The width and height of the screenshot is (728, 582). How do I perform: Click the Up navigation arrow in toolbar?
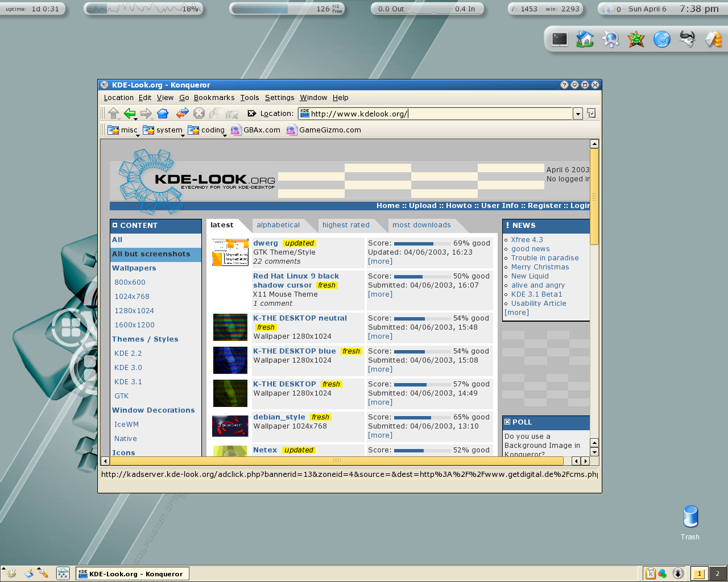coord(113,113)
